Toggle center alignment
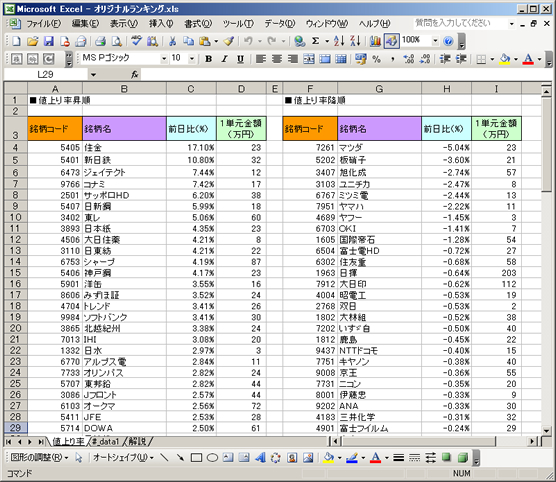 coord(277,59)
